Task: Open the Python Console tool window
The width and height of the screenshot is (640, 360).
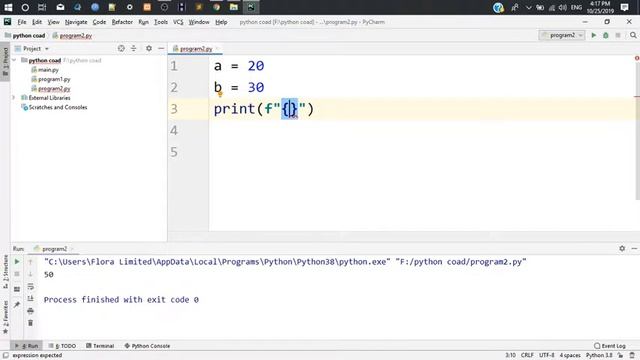Action: tap(147, 346)
